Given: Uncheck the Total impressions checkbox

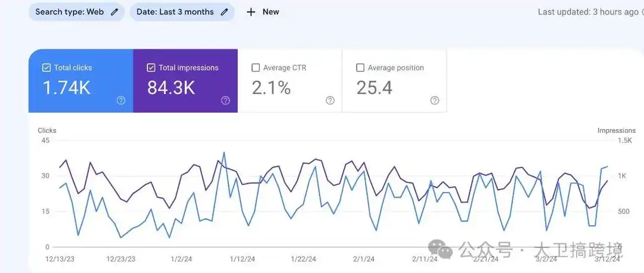Looking at the screenshot, I should coord(151,68).
